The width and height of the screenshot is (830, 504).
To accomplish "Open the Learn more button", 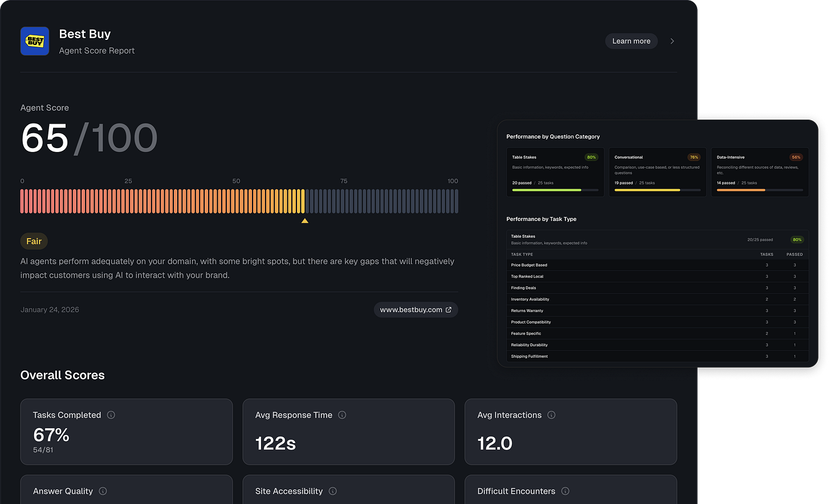I will [x=631, y=41].
